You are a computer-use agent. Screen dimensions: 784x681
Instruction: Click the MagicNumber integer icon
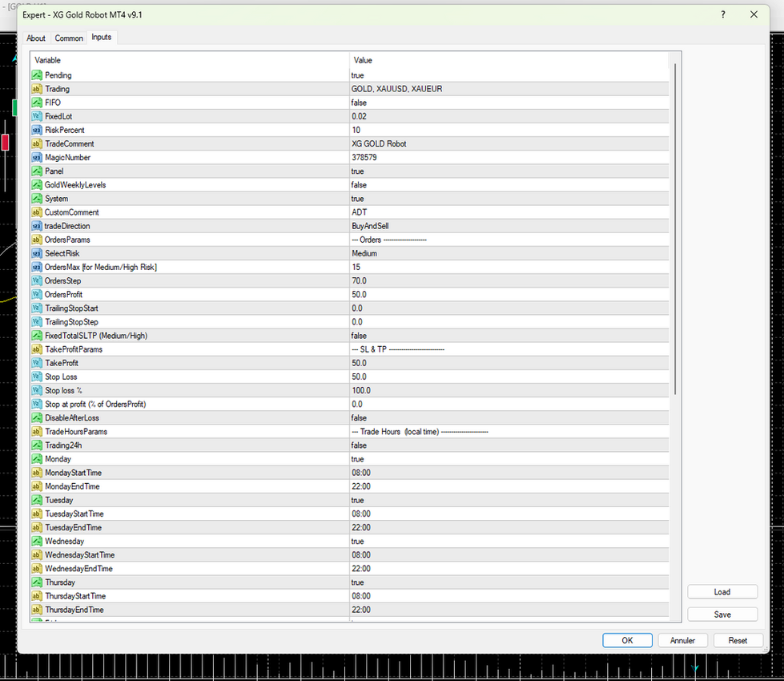click(x=37, y=158)
